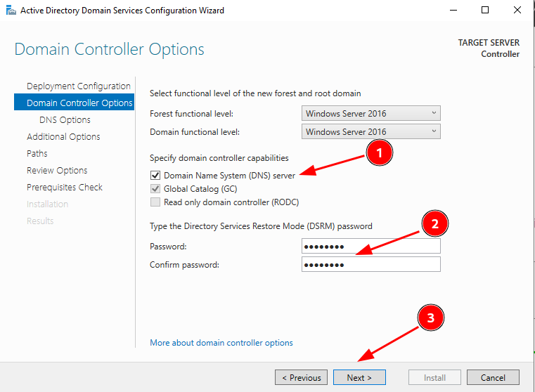Select the greyed Results step
535x392 pixels.
pyautogui.click(x=40, y=221)
